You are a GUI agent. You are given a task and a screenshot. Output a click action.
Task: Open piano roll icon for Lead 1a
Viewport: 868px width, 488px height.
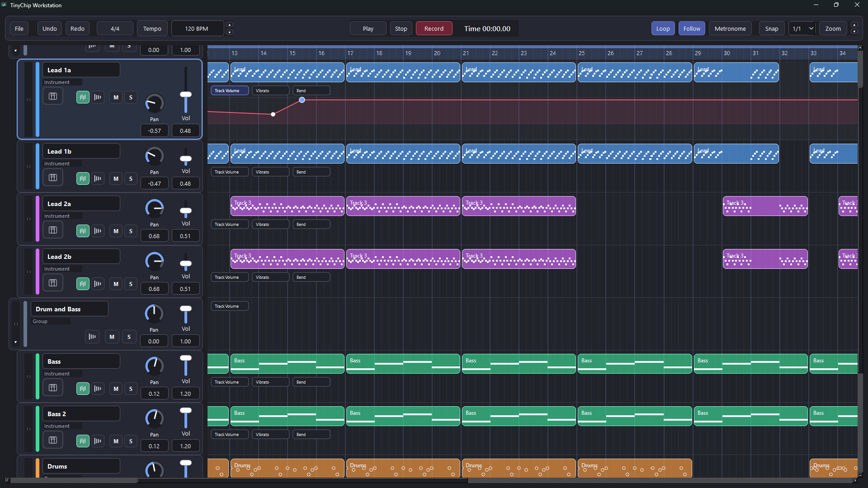click(53, 97)
